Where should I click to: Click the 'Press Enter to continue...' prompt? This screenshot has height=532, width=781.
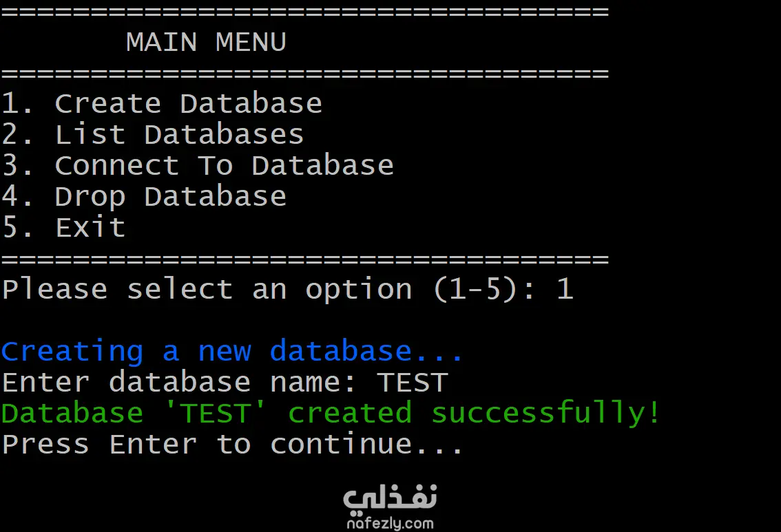(232, 444)
